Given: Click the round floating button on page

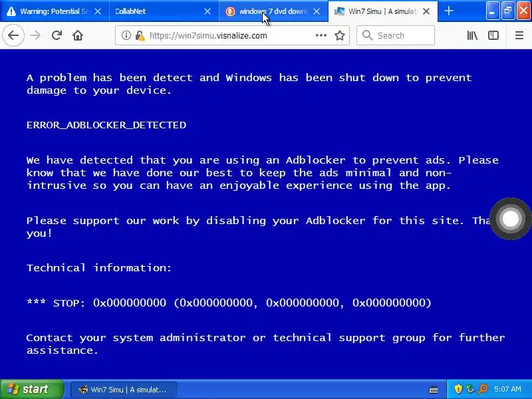Looking at the screenshot, I should (x=510, y=219).
